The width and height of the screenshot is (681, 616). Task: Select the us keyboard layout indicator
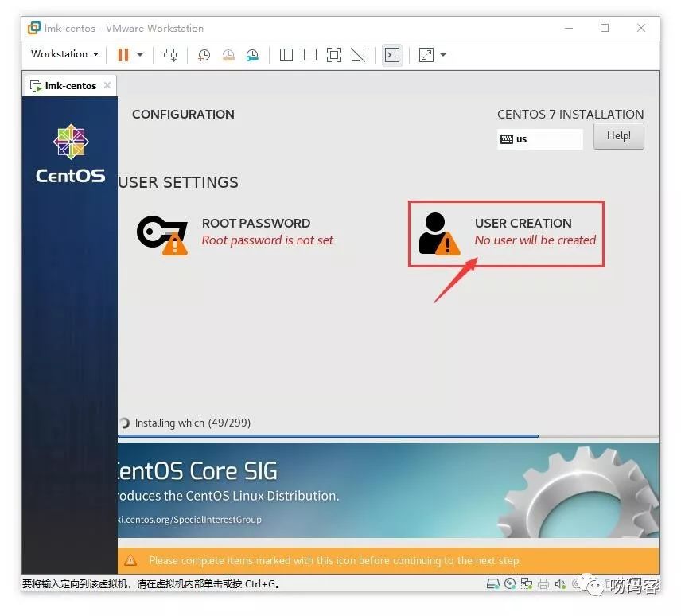pos(540,139)
